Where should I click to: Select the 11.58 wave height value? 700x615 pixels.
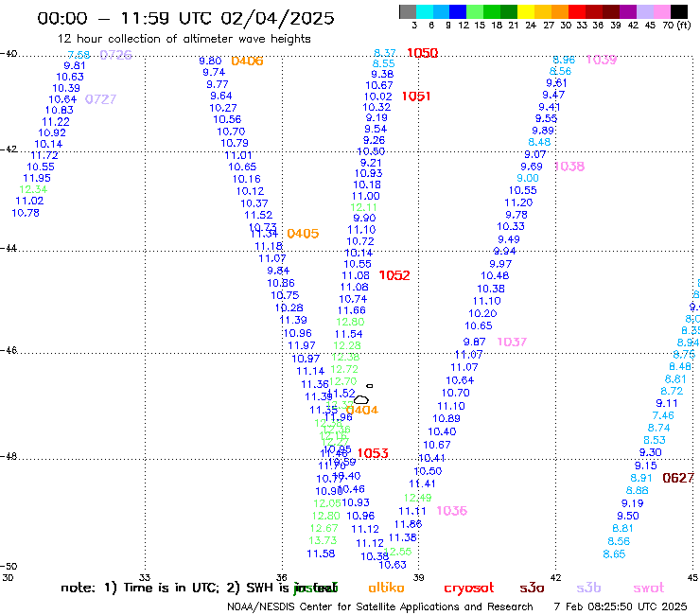pos(321,553)
